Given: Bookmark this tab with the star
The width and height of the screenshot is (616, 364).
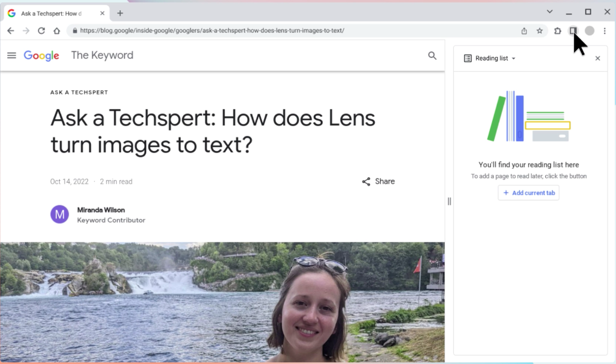Looking at the screenshot, I should (540, 31).
